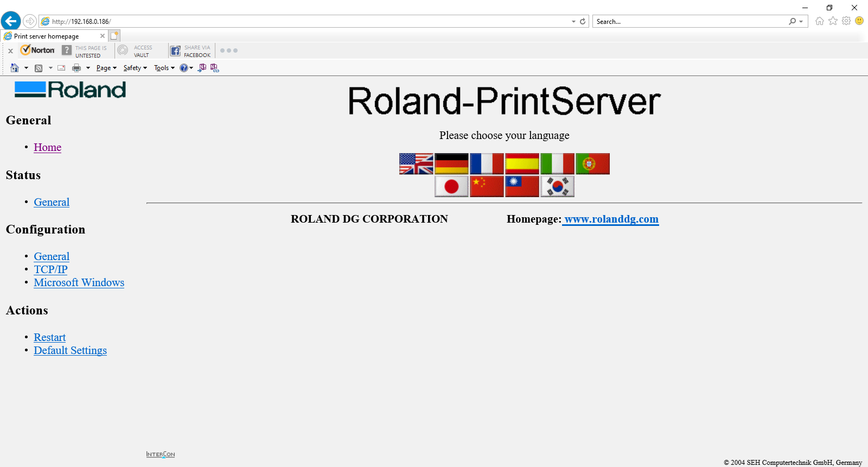Click the Norton logo in the toolbar
Image resolution: width=868 pixels, height=467 pixels.
coord(37,50)
